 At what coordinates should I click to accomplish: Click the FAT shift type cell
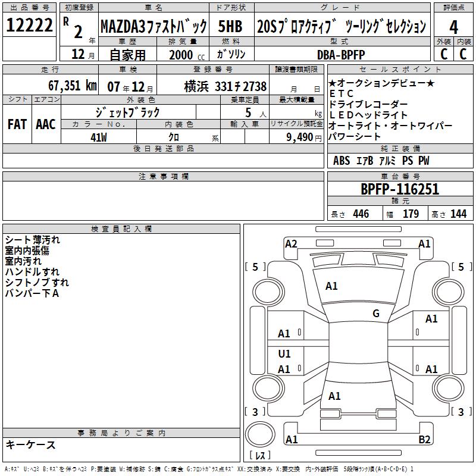(x=17, y=124)
